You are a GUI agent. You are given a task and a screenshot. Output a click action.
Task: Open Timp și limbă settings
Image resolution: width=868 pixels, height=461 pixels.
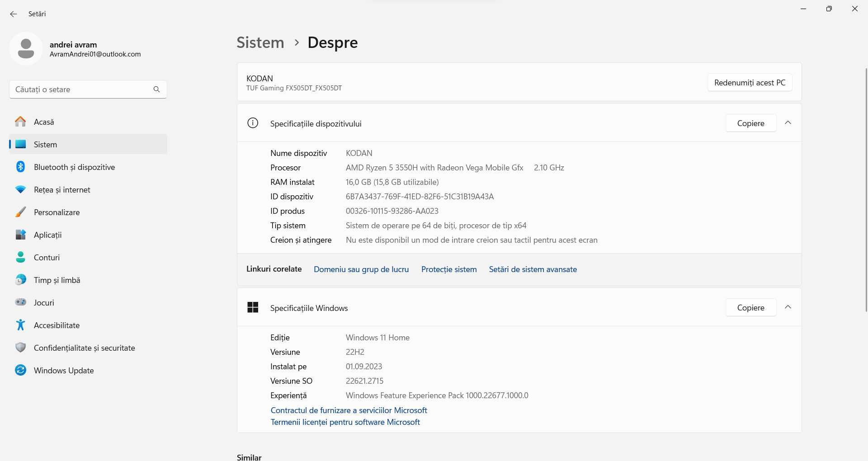coord(88,280)
